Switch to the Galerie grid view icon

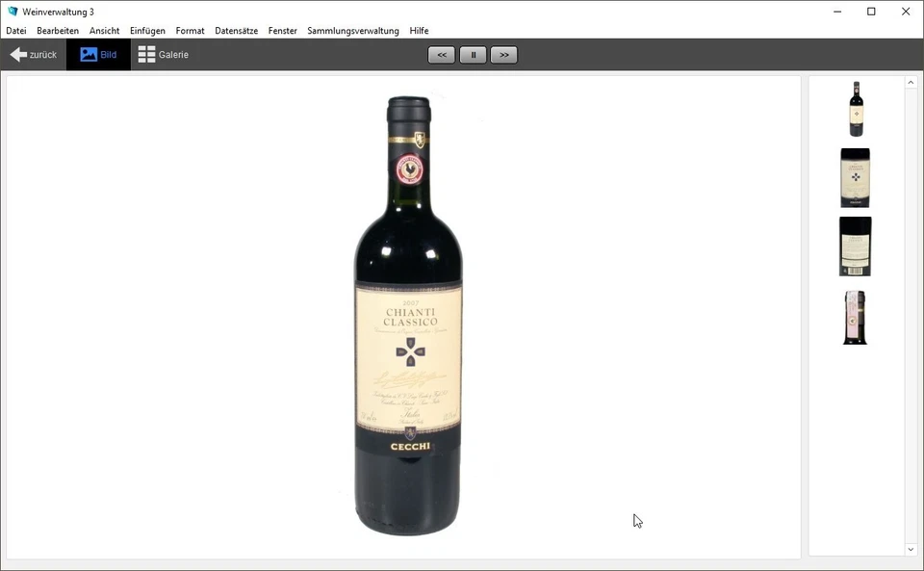pos(146,54)
